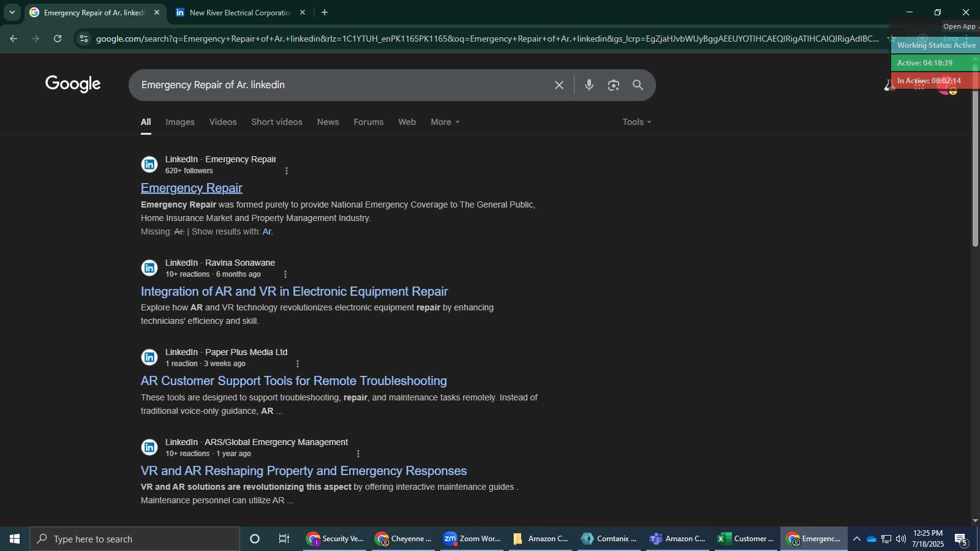
Task: Open tab search dropdown arrow
Action: 12,12
